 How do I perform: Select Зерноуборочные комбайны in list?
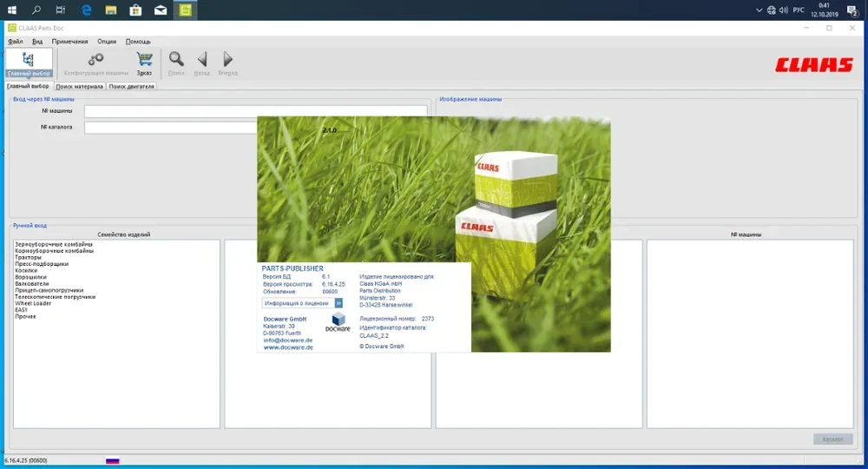point(54,244)
